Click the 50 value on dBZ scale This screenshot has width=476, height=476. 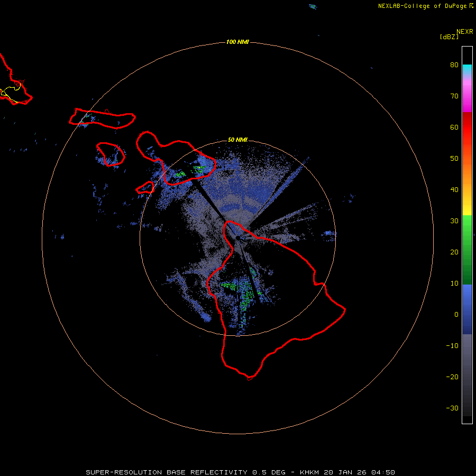[454, 159]
